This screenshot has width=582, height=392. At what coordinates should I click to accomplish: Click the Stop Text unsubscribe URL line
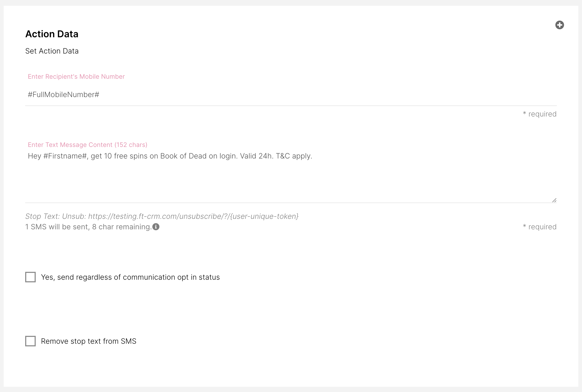(x=162, y=216)
